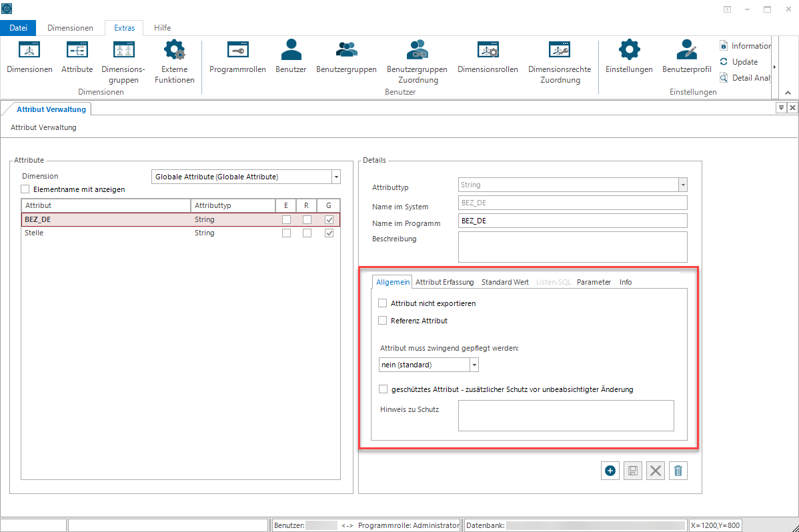
Task: Toggle Elementname mit anzeigen checkbox
Action: 25,189
